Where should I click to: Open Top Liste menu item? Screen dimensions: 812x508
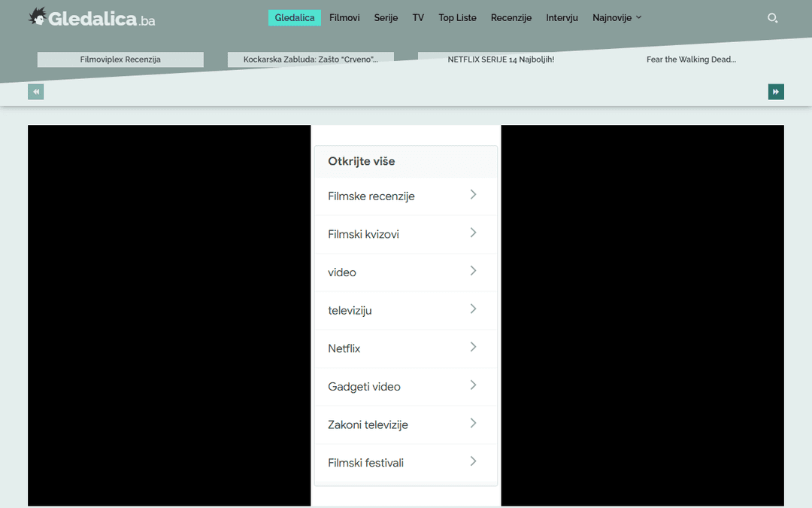(x=457, y=17)
